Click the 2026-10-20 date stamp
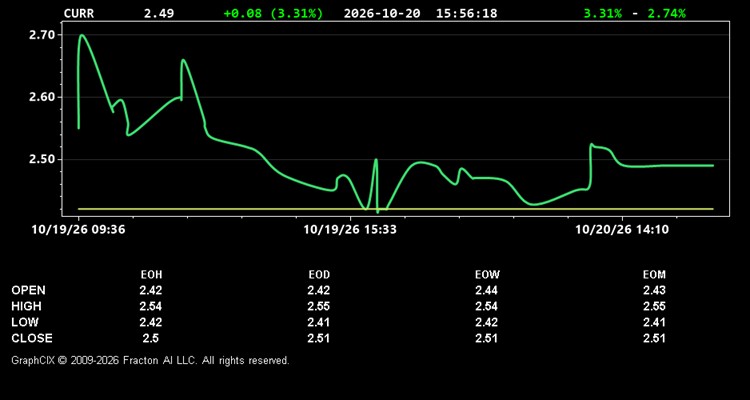750x400 pixels. coord(382,13)
